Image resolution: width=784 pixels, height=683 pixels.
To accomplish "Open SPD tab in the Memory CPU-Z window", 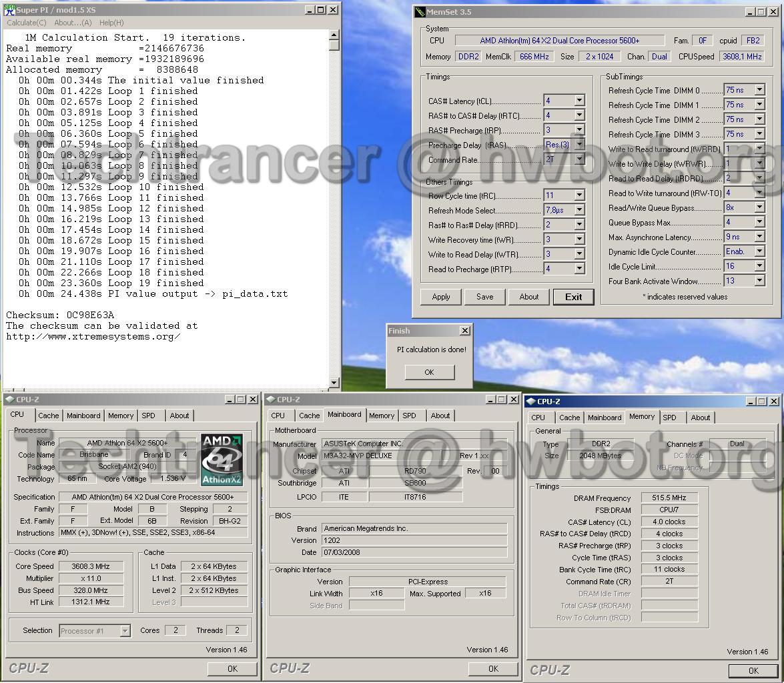I will (669, 418).
